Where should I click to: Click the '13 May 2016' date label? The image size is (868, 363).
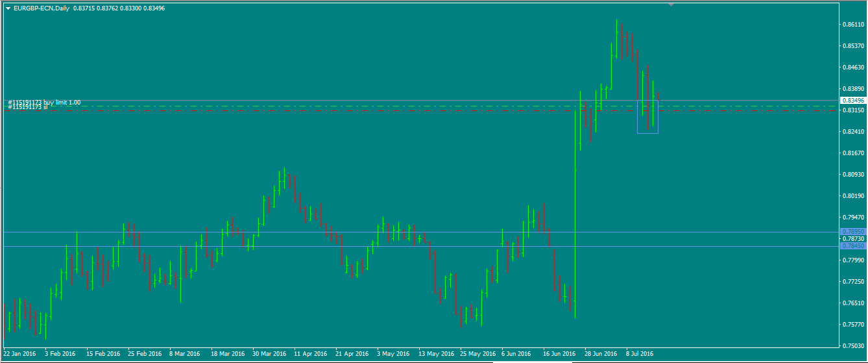pyautogui.click(x=435, y=354)
